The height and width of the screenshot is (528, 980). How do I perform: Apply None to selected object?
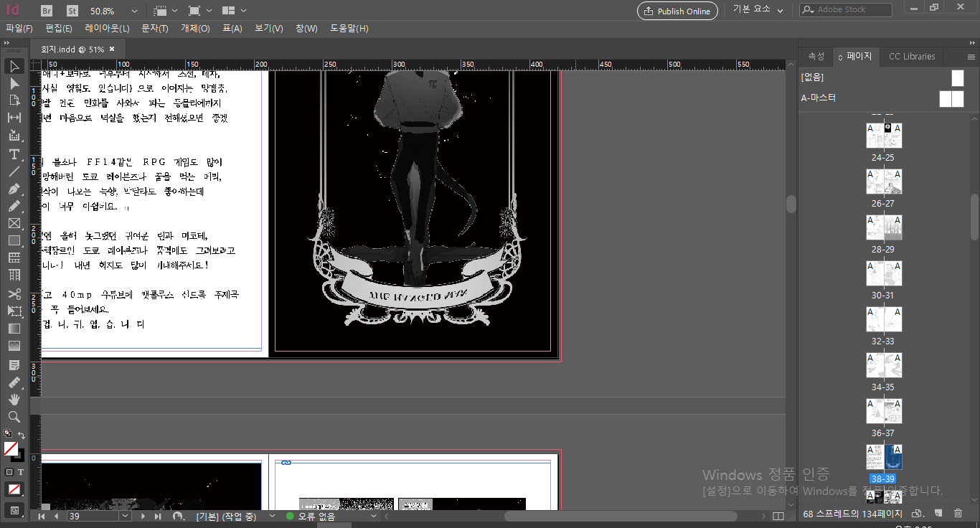[x=14, y=489]
